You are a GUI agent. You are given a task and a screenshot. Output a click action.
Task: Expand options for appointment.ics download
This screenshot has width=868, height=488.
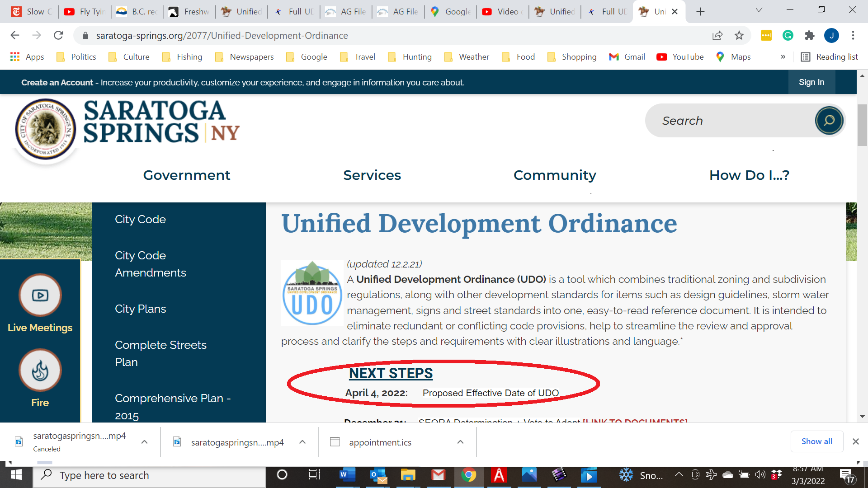460,442
